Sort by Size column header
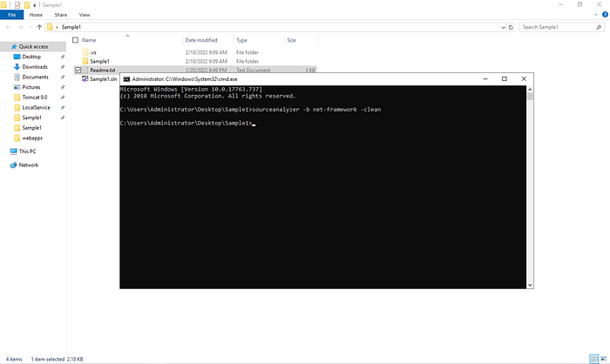The height and width of the screenshot is (364, 610). [291, 40]
